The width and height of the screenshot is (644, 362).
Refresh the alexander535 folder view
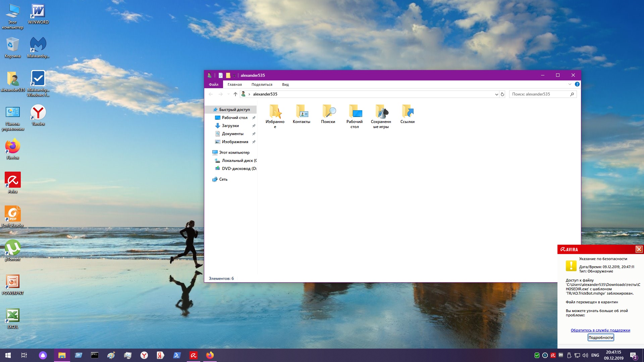pos(502,94)
